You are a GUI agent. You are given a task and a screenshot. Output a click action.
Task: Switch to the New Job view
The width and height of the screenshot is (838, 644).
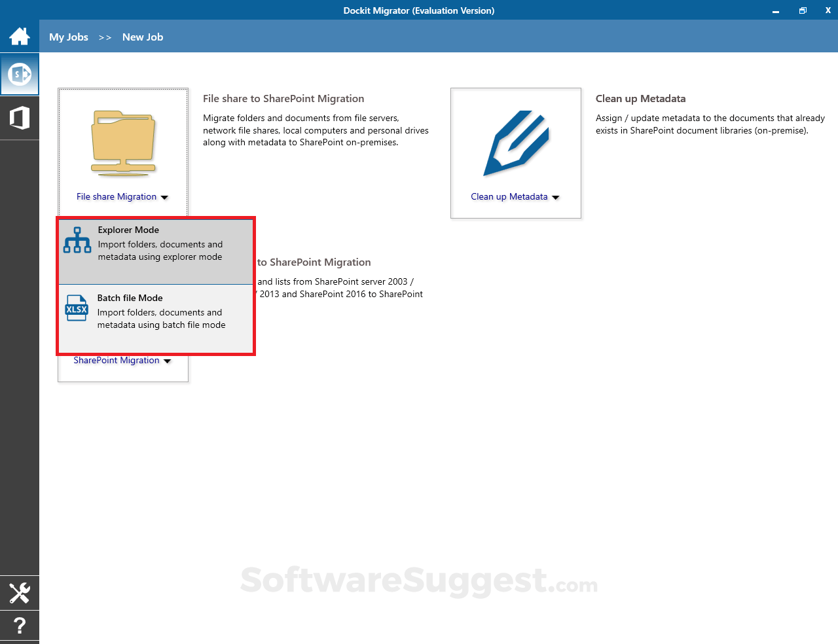[x=143, y=37]
